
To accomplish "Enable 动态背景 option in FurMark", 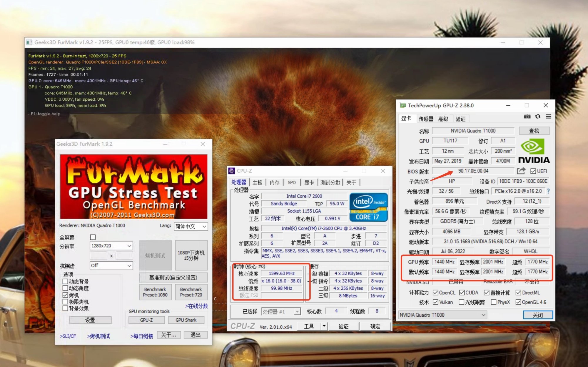I will tap(65, 281).
